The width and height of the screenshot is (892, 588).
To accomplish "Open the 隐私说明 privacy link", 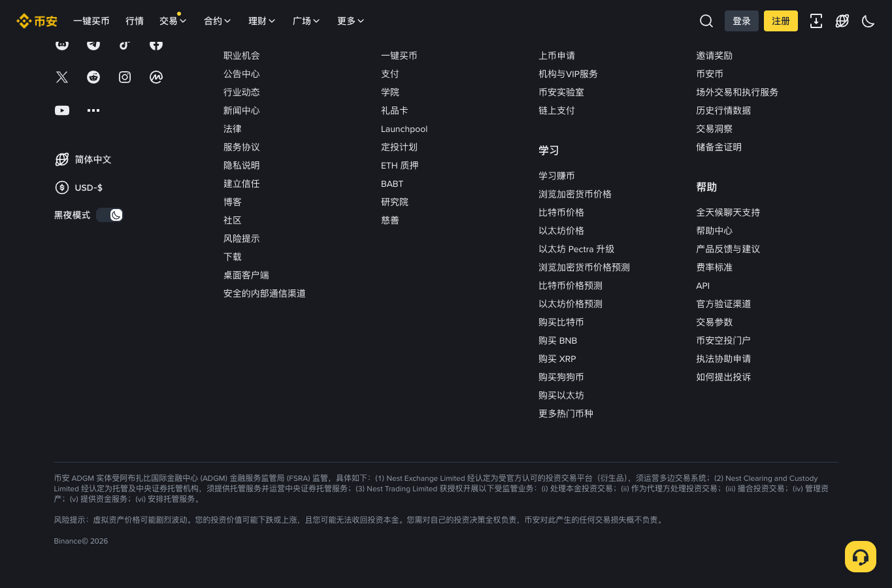I will tap(242, 165).
